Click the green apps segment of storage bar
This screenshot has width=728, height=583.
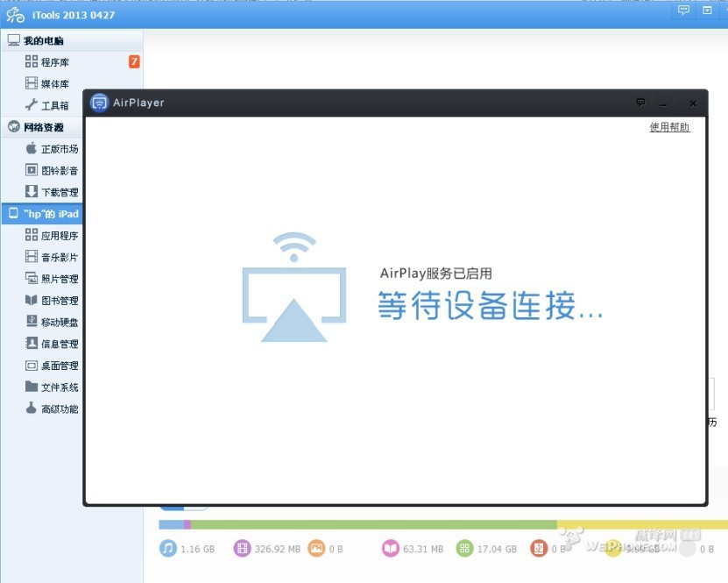pos(374,524)
